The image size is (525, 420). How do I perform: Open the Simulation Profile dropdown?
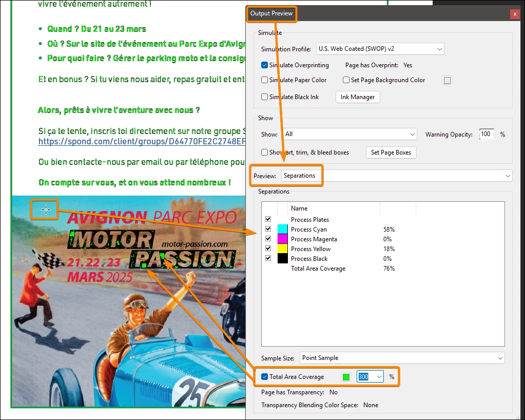380,49
